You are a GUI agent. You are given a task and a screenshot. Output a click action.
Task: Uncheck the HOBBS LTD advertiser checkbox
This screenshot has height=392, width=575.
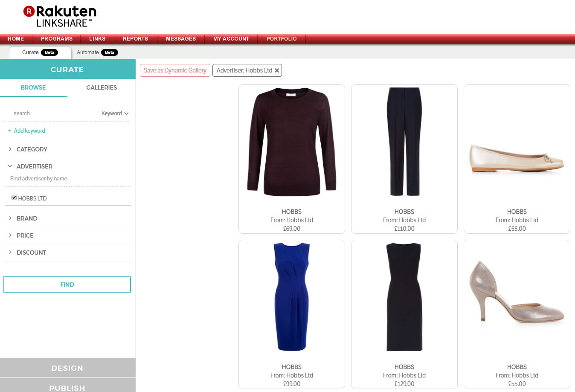click(x=14, y=198)
